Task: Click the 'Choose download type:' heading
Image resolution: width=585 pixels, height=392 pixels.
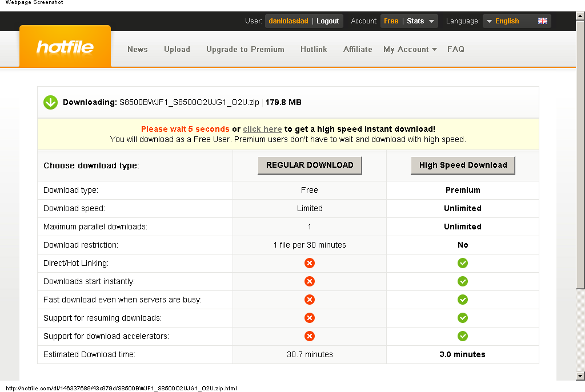Action: coord(91,165)
